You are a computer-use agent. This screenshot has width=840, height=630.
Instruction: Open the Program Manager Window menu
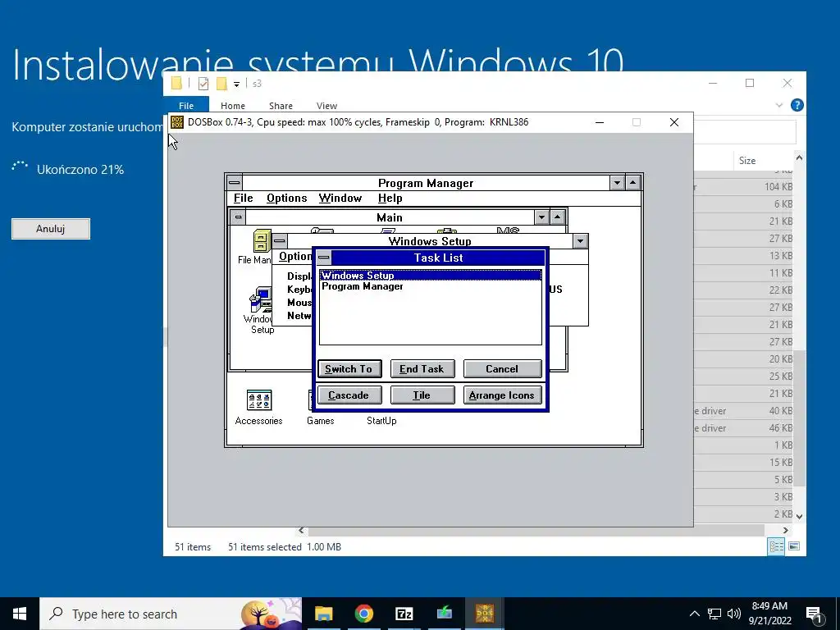click(x=340, y=199)
